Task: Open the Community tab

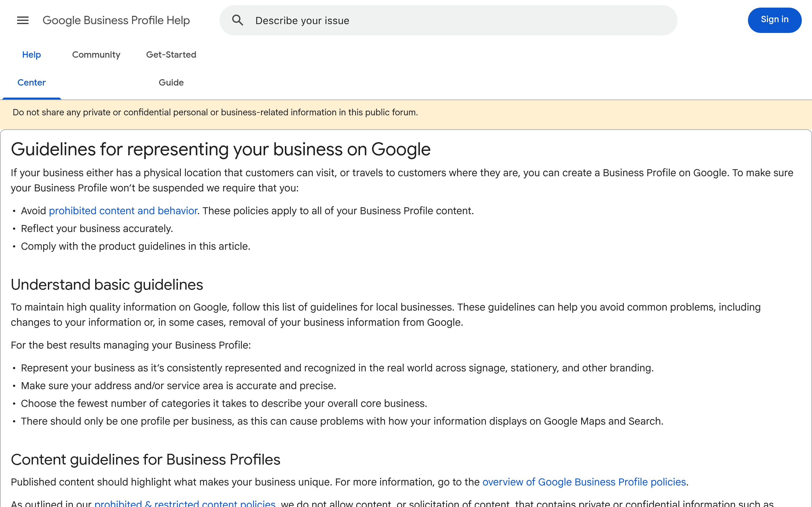Action: [96, 54]
